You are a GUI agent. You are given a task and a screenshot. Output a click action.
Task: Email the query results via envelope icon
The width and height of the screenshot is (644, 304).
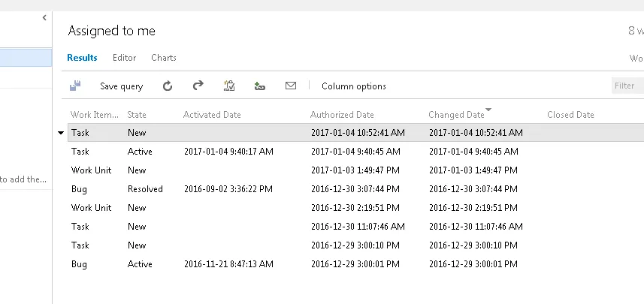(x=291, y=86)
